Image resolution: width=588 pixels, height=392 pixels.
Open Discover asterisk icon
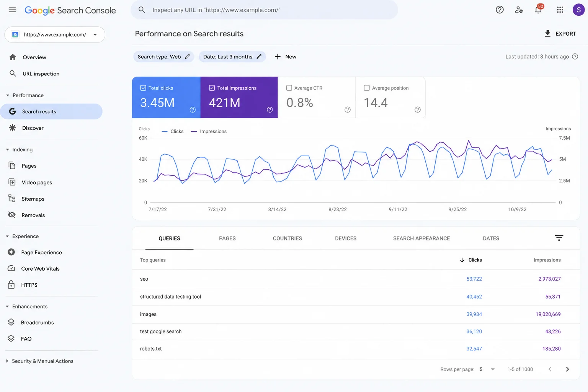coord(13,128)
